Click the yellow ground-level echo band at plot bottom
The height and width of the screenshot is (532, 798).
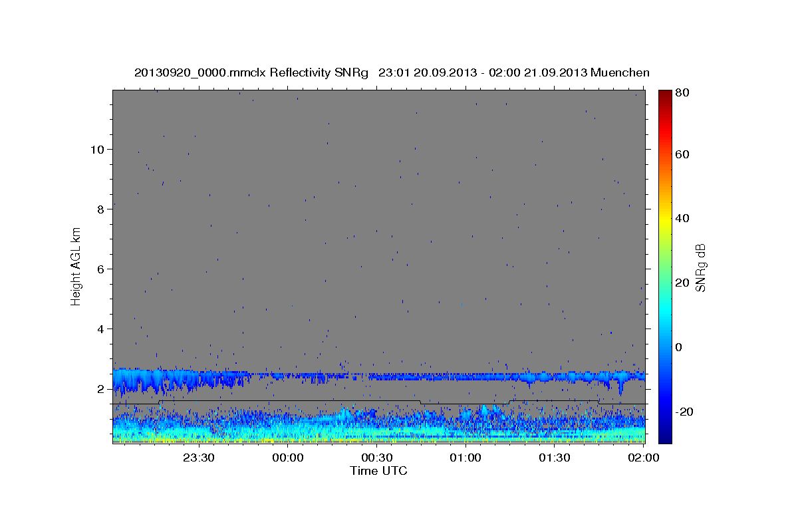coord(378,439)
